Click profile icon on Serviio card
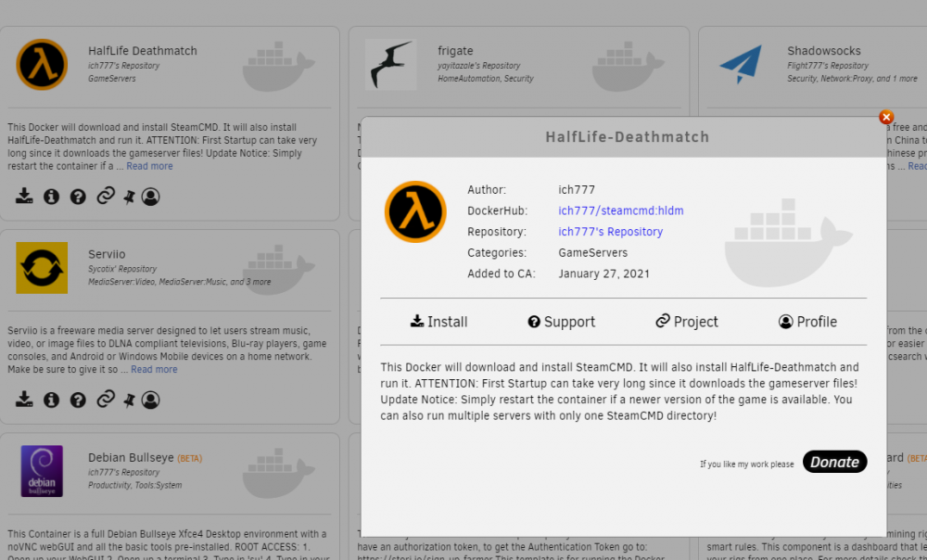Screen dimensions: 927x560 (x=151, y=400)
